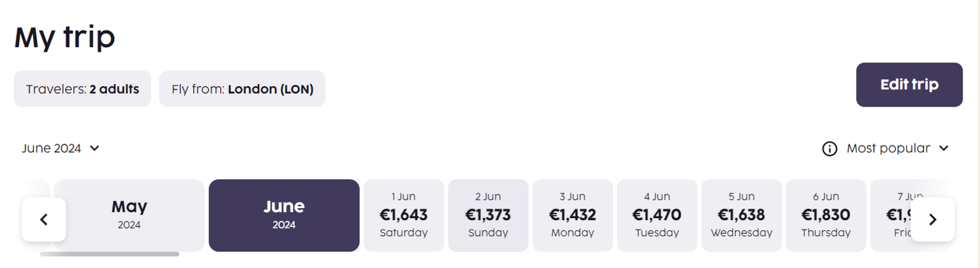
Task: Pick the 2 Jun Sunday €1,373 date
Action: coord(488,215)
